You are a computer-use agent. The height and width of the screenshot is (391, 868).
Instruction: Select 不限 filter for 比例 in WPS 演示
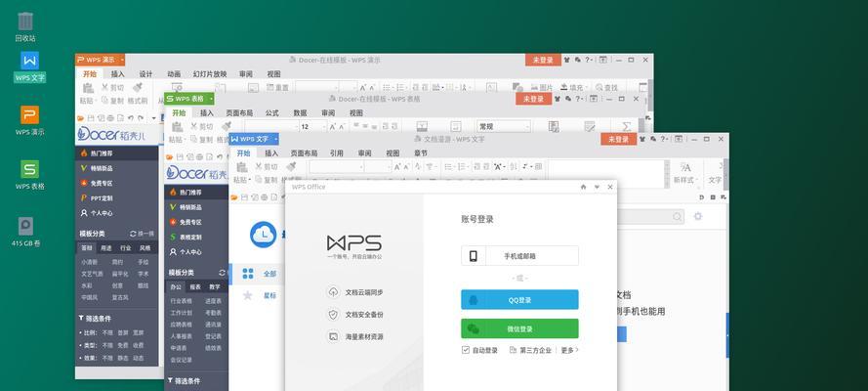[107, 333]
